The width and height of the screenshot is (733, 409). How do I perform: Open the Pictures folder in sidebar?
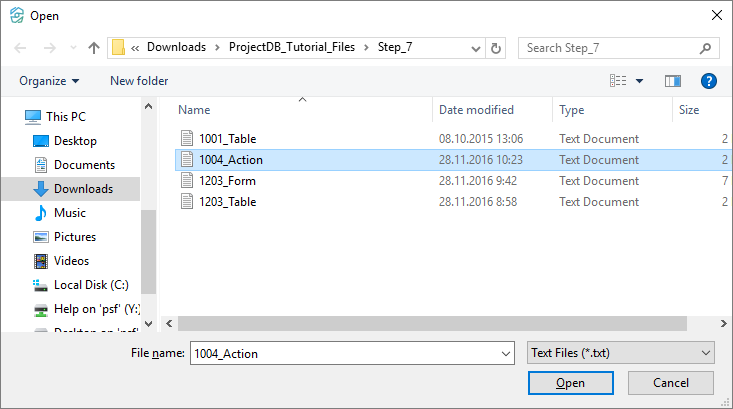click(x=74, y=237)
